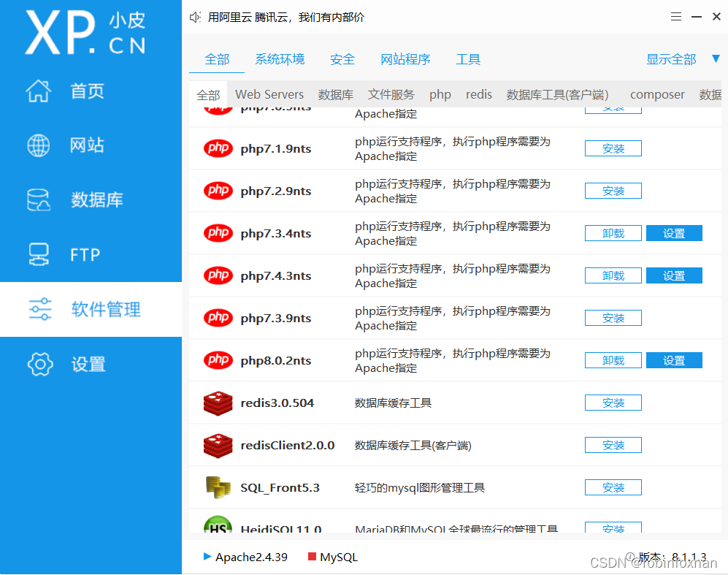This screenshot has width=728, height=575.
Task: Click the 用阿里云 腾讯云 promo link
Action: pyautogui.click(x=286, y=18)
